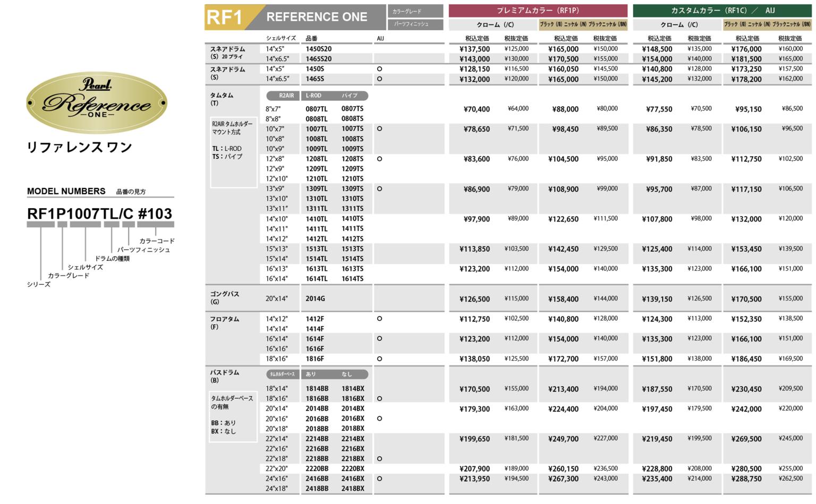Click the price ¥186,450

(746, 359)
